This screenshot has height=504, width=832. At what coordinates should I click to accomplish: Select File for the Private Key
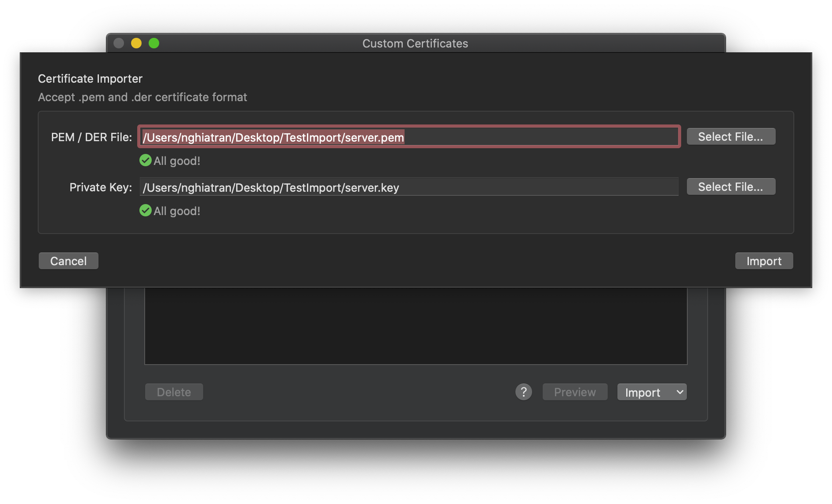(x=731, y=187)
